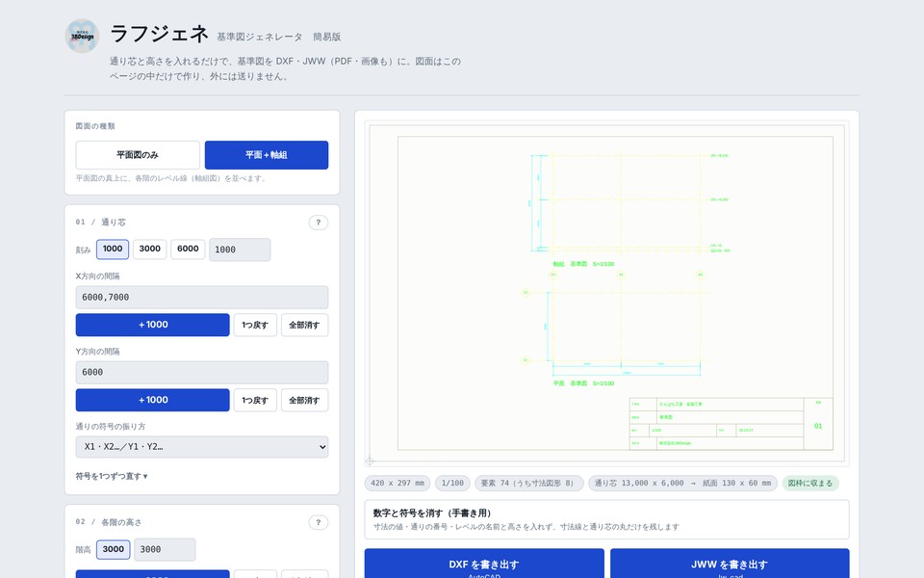Choose the 3000 step preset
The width and height of the screenshot is (924, 578).
point(150,249)
